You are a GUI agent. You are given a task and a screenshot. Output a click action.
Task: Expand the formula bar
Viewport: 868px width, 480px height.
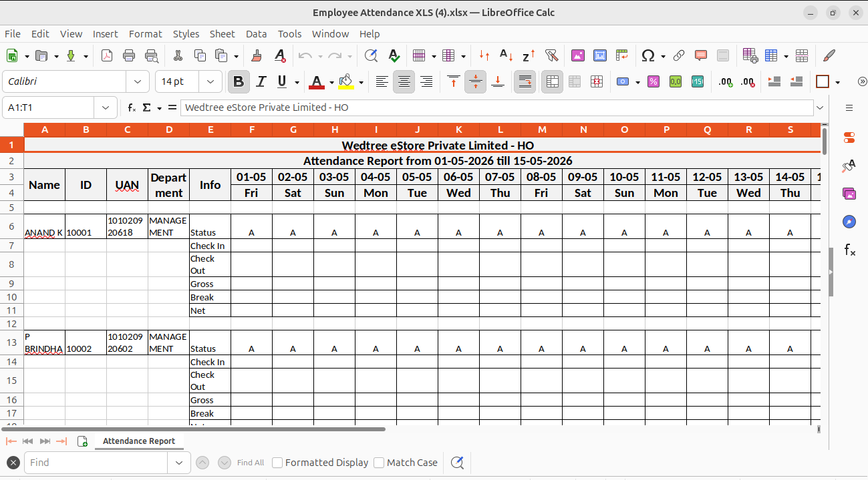[820, 107]
